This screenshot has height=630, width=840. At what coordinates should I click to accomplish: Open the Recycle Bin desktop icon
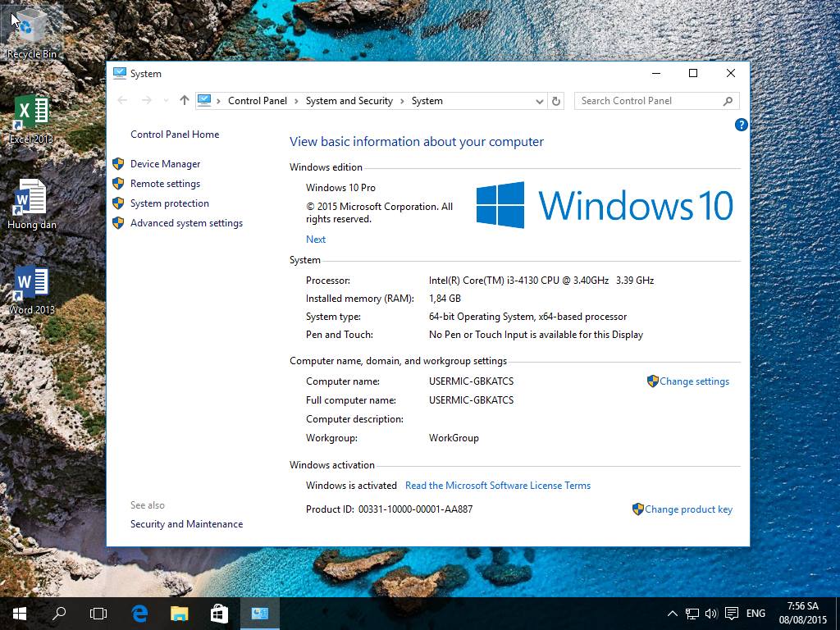(31, 31)
